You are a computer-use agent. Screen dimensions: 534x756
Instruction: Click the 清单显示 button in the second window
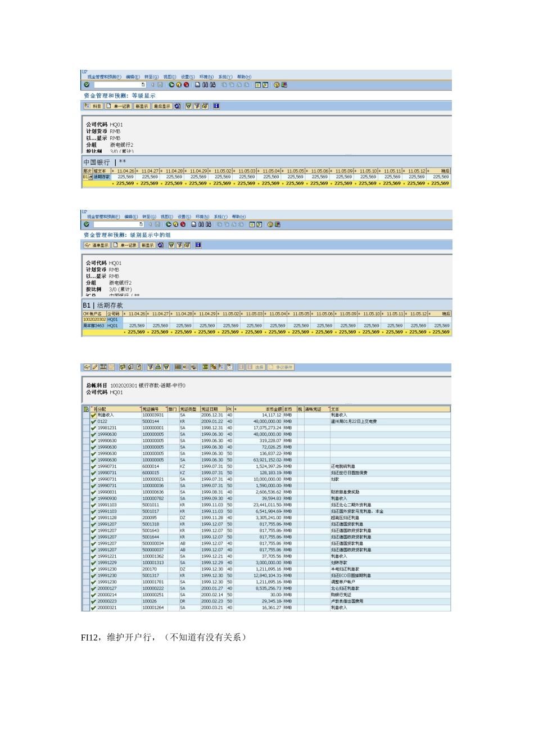pos(97,245)
